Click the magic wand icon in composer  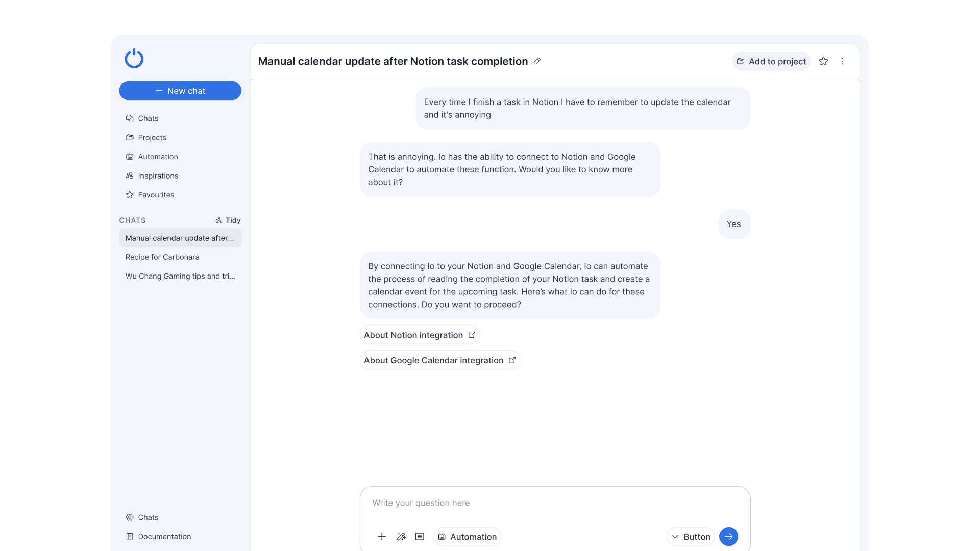tap(401, 536)
